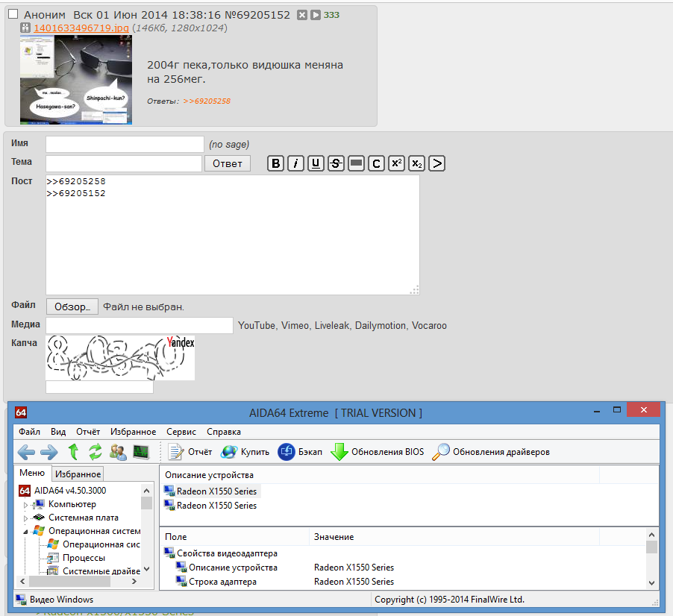Open the Вид menu
Image resolution: width=673 pixels, height=616 pixels.
58,432
